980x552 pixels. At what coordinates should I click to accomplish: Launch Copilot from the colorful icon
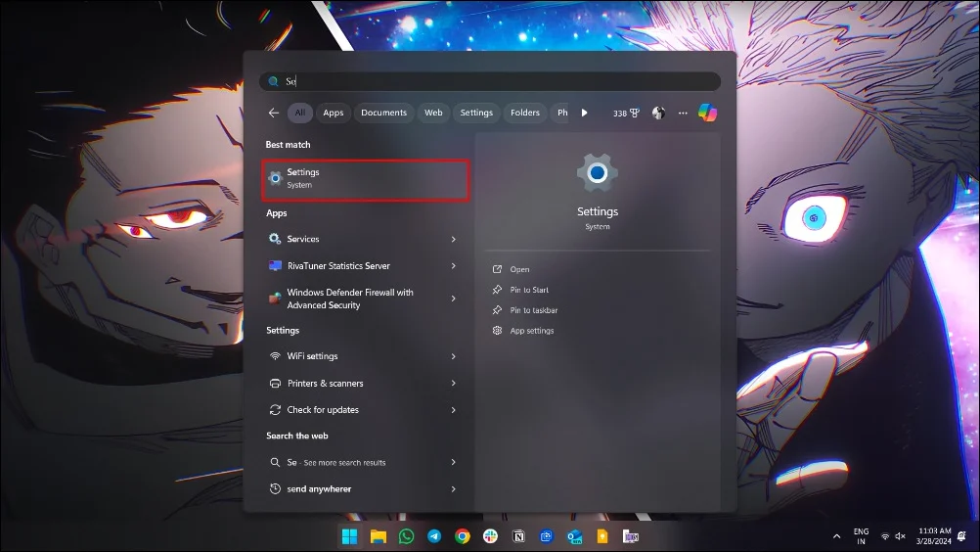coord(707,113)
